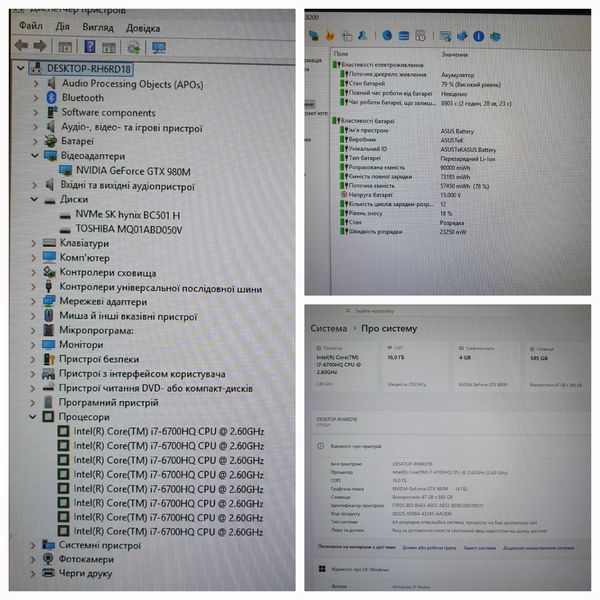600x600 pixels.
Task: Click the user profile toolbar icon
Action: [x=362, y=36]
